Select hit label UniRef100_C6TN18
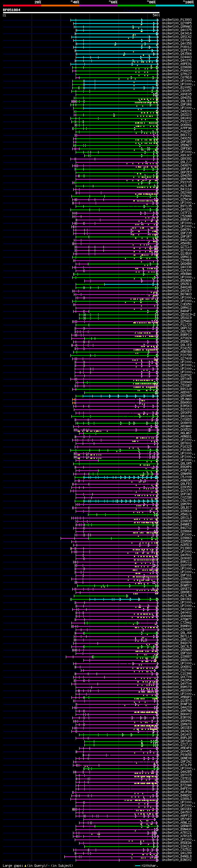This screenshot has width=197, height=868. click(x=177, y=78)
